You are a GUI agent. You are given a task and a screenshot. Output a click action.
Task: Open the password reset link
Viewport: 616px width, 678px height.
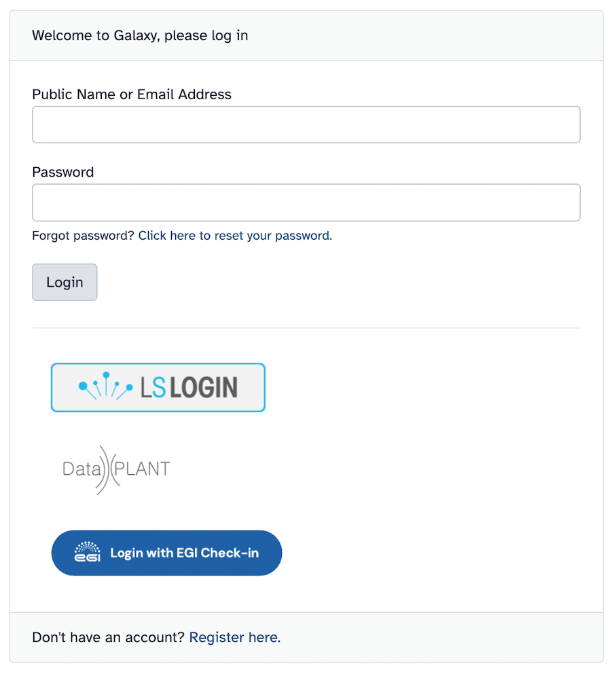tap(234, 236)
